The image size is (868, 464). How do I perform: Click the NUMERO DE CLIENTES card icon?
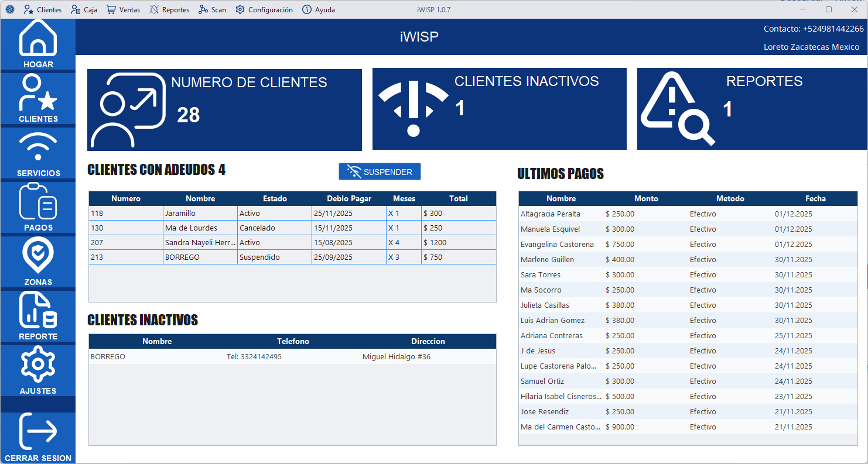click(x=126, y=109)
